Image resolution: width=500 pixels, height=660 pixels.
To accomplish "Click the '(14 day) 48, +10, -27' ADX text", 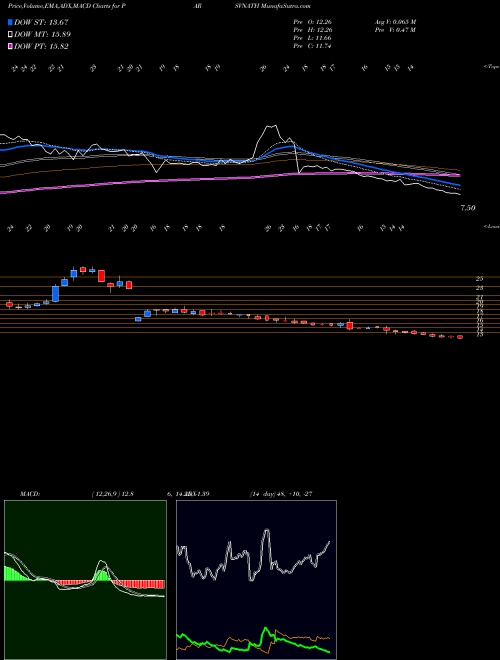I will tap(281, 494).
